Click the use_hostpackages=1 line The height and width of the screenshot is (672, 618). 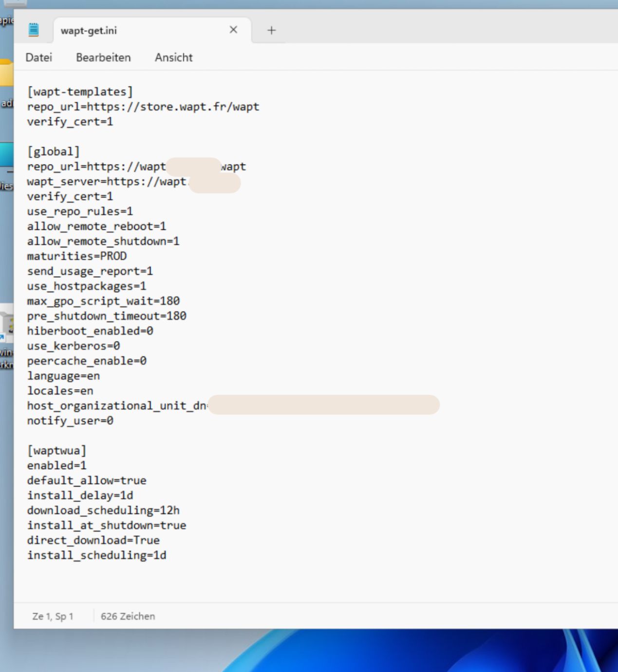87,286
